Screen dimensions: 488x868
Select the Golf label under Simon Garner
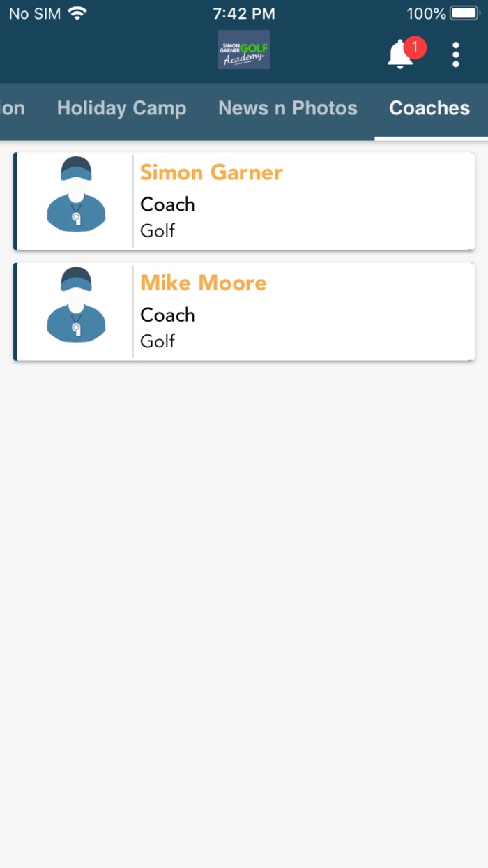pyautogui.click(x=157, y=230)
